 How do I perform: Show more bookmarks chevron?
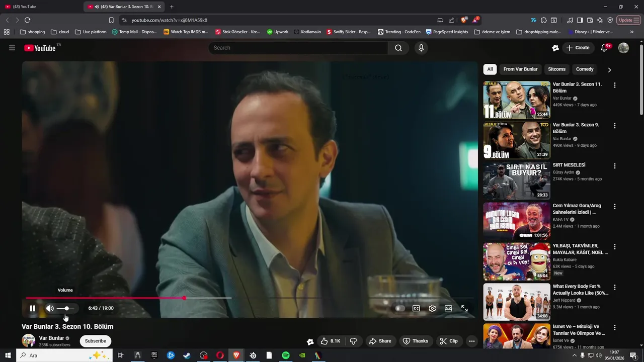pyautogui.click(x=632, y=32)
